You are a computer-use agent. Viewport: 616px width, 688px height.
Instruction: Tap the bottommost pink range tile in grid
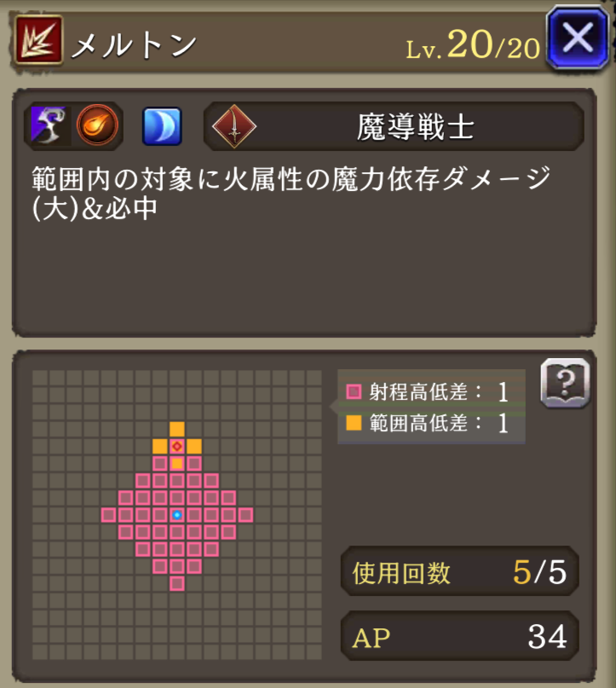[x=177, y=584]
